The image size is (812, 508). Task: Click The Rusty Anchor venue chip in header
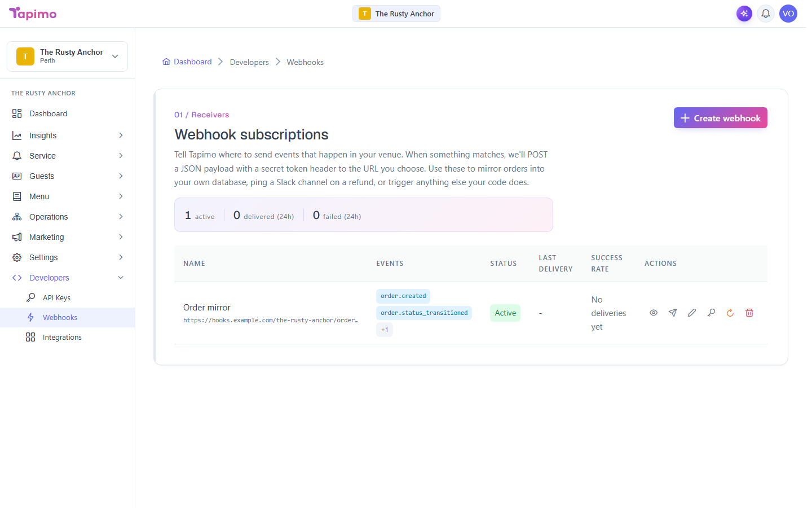pos(396,14)
